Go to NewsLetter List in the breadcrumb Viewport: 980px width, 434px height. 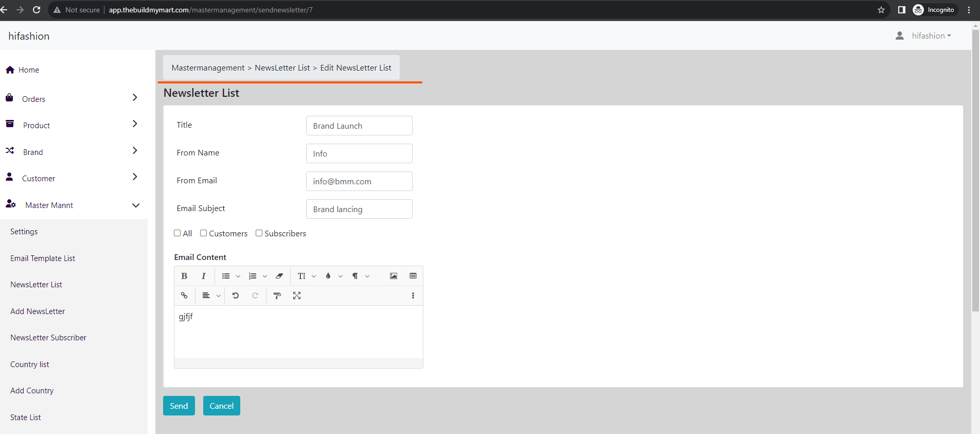[282, 68]
